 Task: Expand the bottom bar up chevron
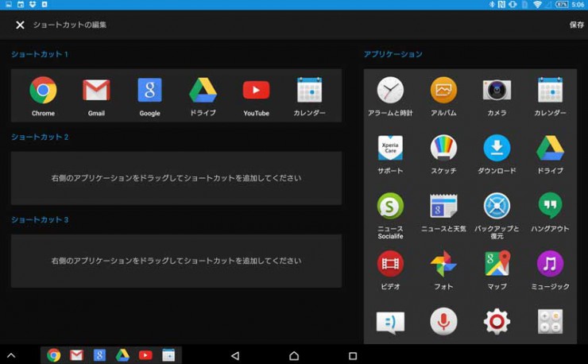click(x=11, y=355)
